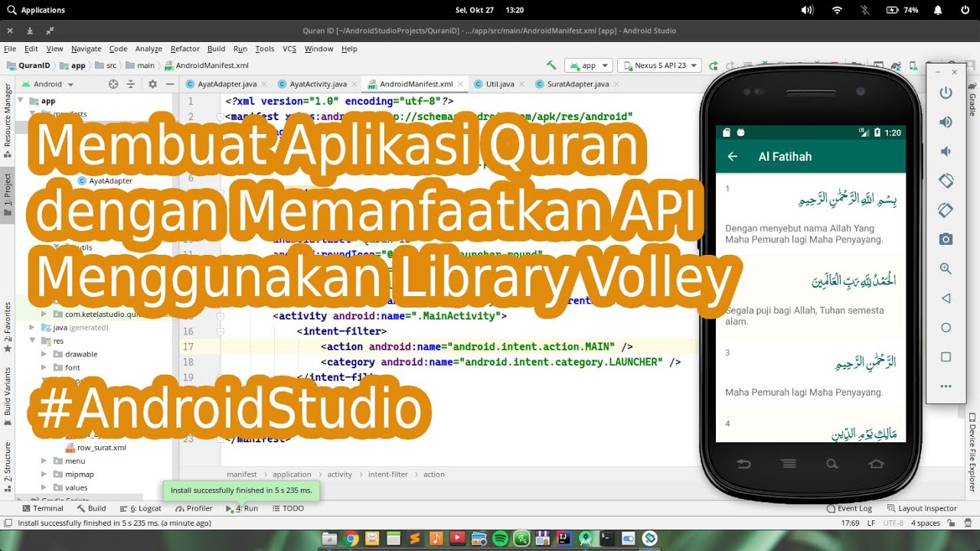Open the Refactor menu
980x551 pixels.
185,48
